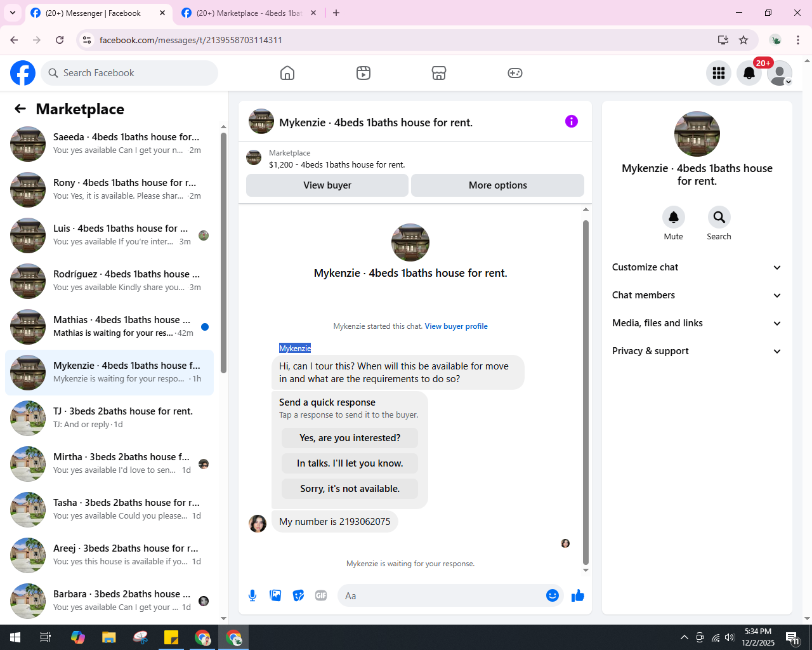Click message text My number is 2193062075
Screen dimensions: 812x650
[335, 522]
